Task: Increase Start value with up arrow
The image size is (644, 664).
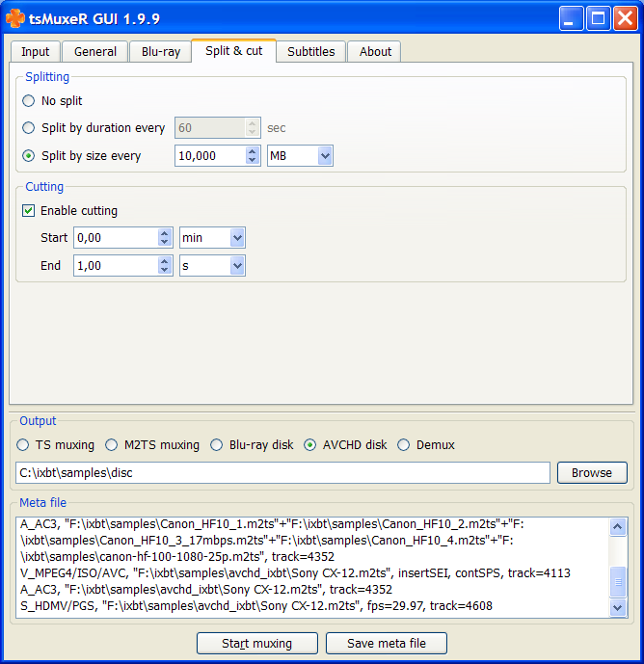Action: [x=165, y=233]
